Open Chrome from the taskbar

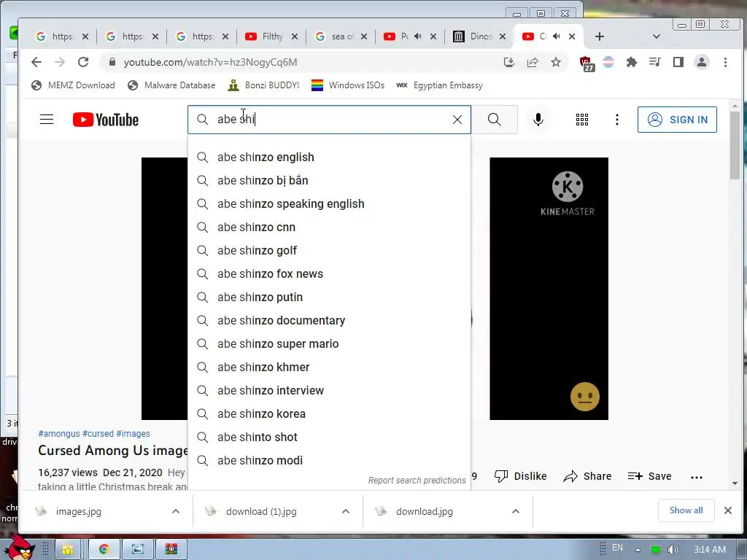[104, 549]
